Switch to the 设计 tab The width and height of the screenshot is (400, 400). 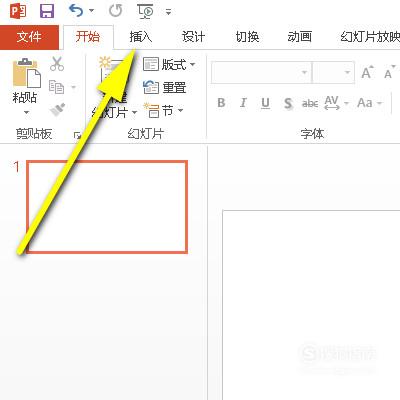193,37
